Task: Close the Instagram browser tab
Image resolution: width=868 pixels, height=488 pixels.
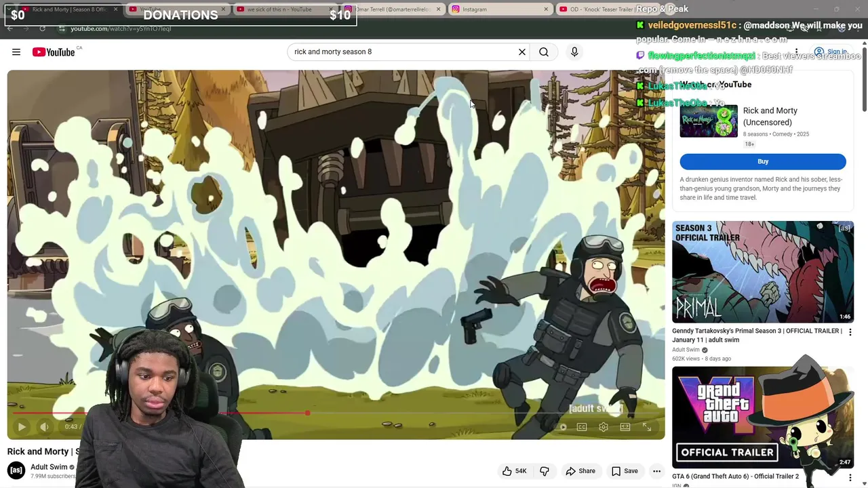Action: pyautogui.click(x=546, y=9)
